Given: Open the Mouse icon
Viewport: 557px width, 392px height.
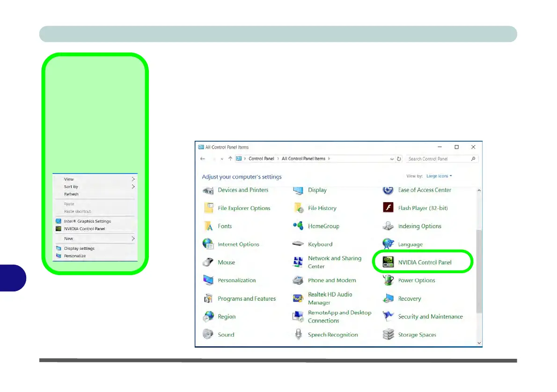Looking at the screenshot, I should click(208, 262).
